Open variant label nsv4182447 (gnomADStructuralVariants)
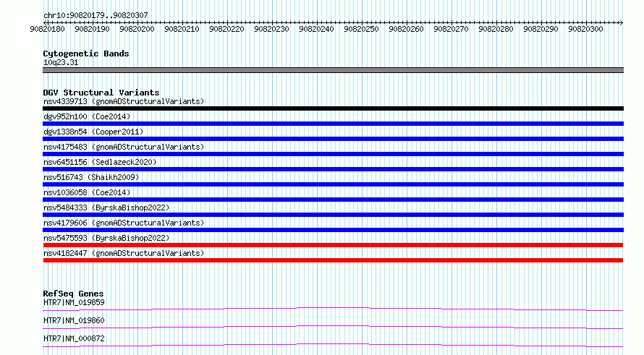The width and height of the screenshot is (644, 355). pos(124,253)
